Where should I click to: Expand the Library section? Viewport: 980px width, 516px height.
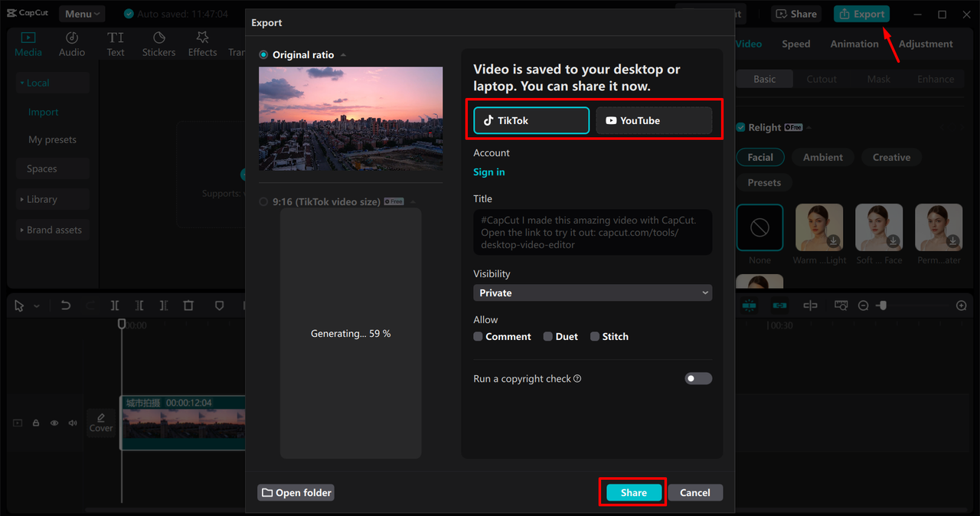tap(22, 199)
